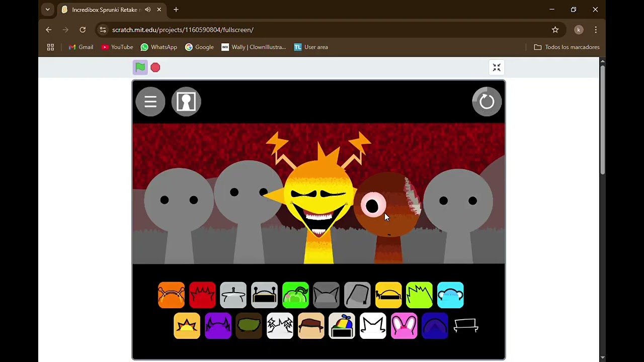Choose the bright green sprout character icon

(x=295, y=295)
